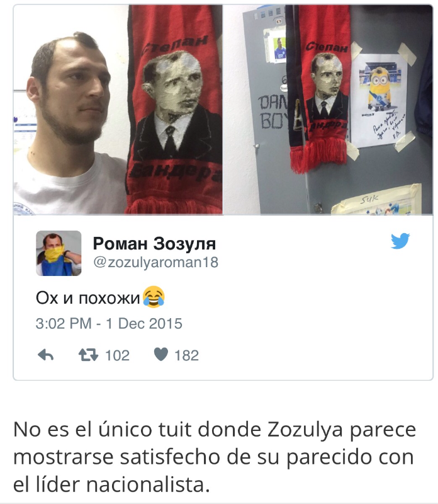Reply to the tweet using arrow icon
This screenshot has height=504, width=438.
pos(45,355)
